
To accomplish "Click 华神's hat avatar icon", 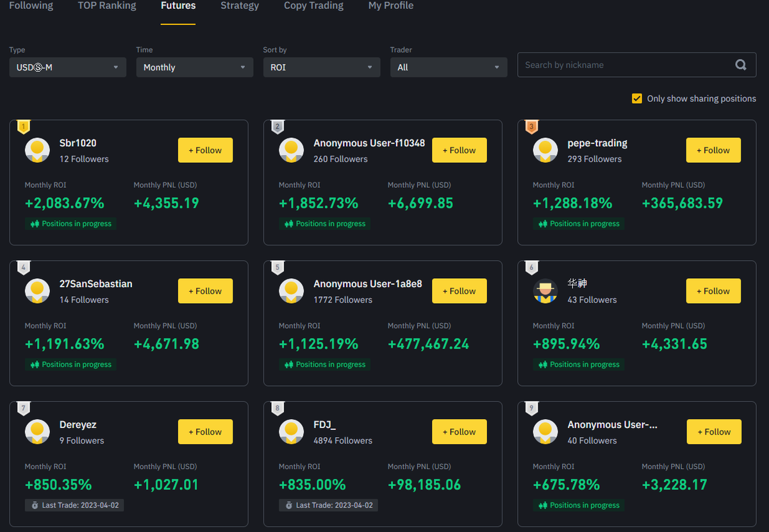I will point(545,291).
